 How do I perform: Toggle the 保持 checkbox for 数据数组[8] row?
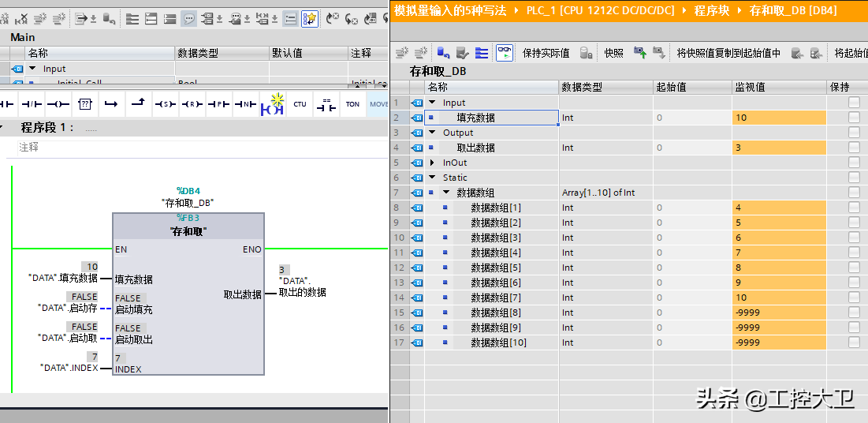(x=854, y=313)
